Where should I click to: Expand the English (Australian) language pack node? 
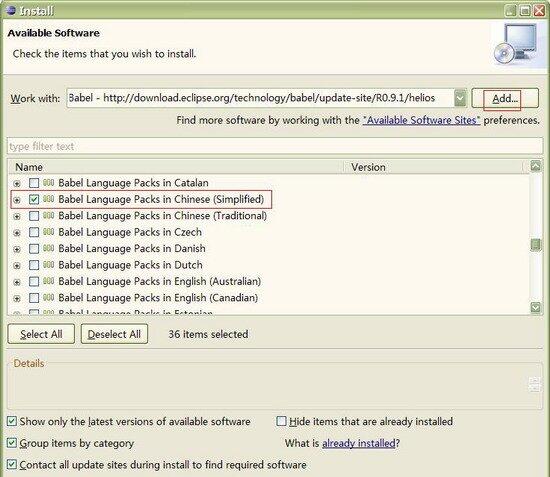click(16, 282)
